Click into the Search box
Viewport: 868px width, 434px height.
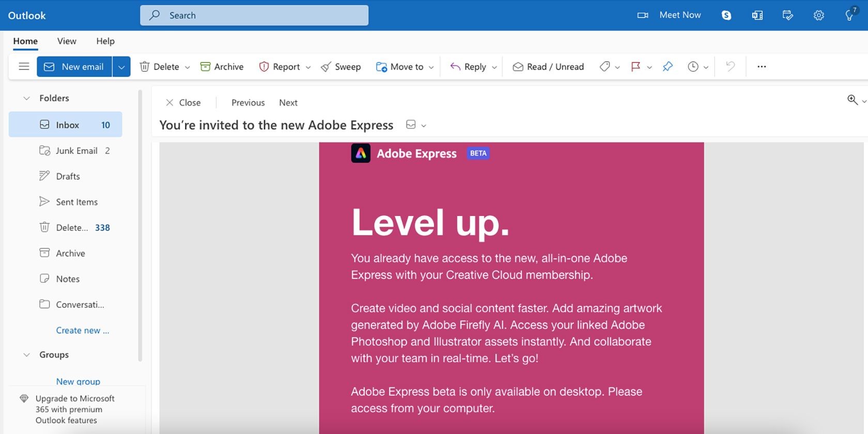[x=254, y=16]
